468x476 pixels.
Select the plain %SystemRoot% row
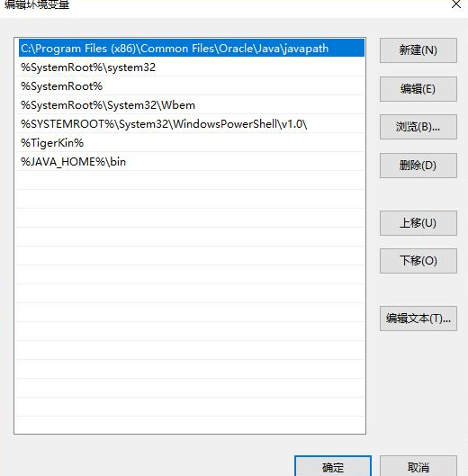(x=192, y=86)
